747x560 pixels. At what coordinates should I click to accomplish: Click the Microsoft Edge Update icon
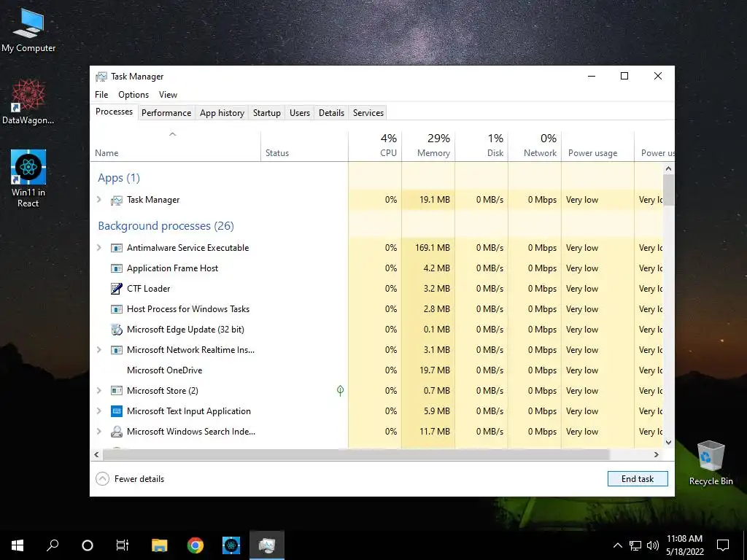(116, 330)
